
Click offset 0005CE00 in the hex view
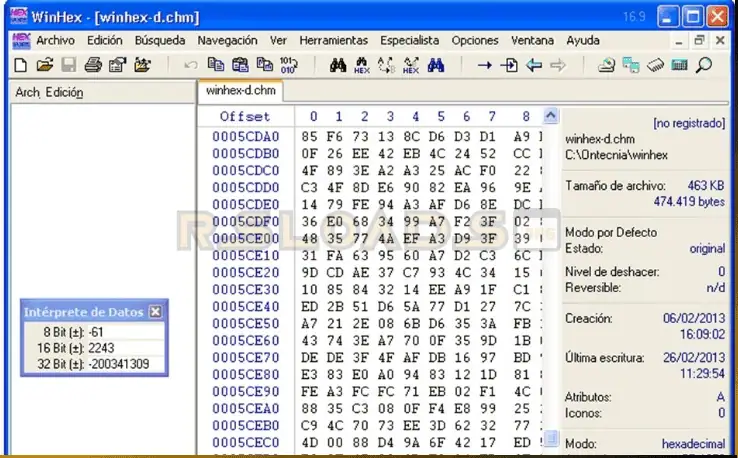(246, 239)
